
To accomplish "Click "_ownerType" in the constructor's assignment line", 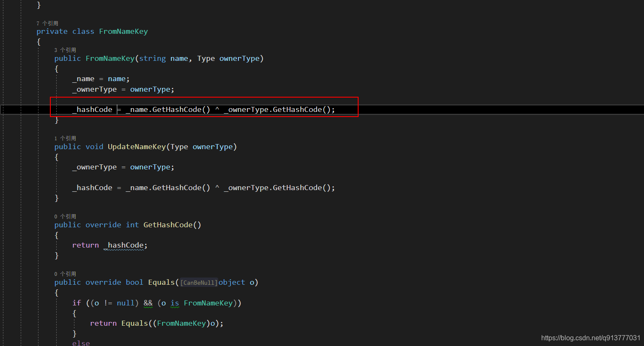I will coord(94,89).
